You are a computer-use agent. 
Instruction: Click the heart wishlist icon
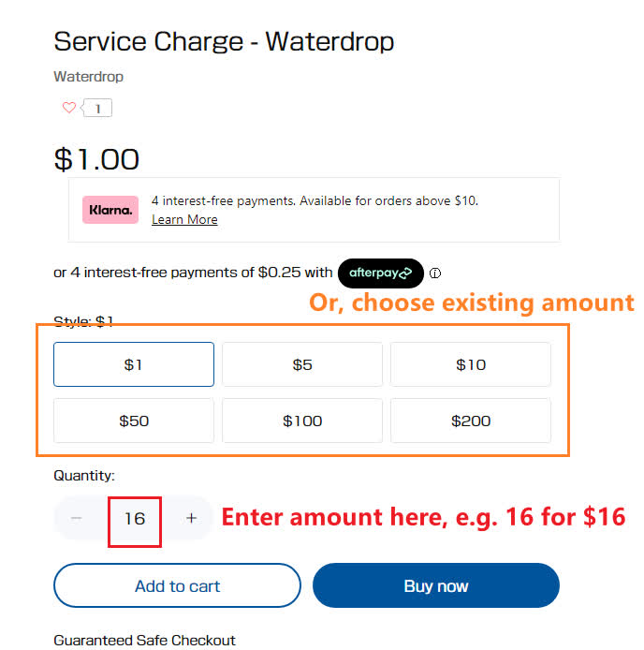point(68,108)
